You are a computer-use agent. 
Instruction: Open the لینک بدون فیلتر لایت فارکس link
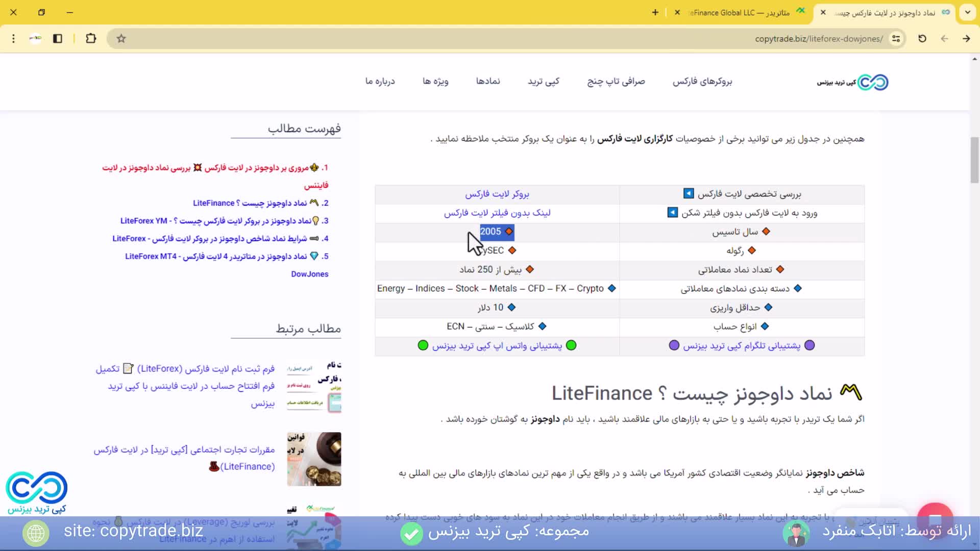click(497, 213)
